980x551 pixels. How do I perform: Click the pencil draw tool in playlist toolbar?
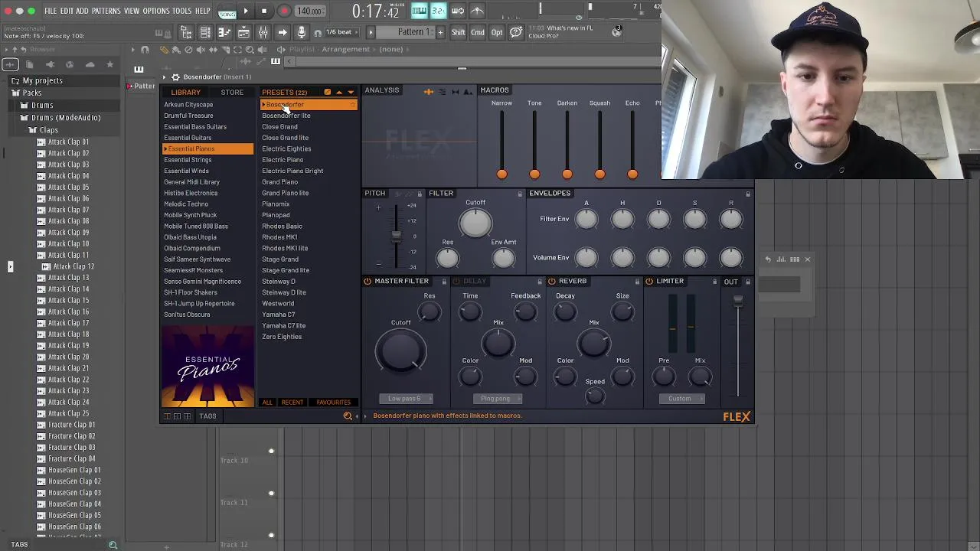pos(164,50)
